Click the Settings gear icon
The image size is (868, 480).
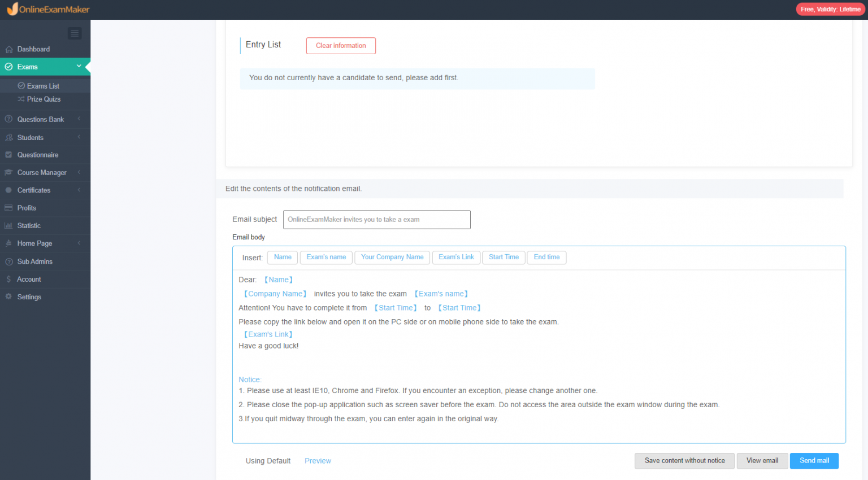(x=8, y=296)
